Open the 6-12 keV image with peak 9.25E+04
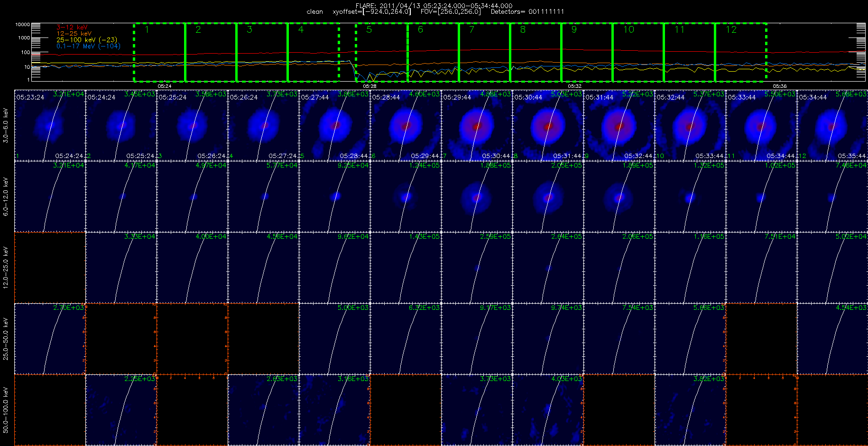 tap(334, 196)
